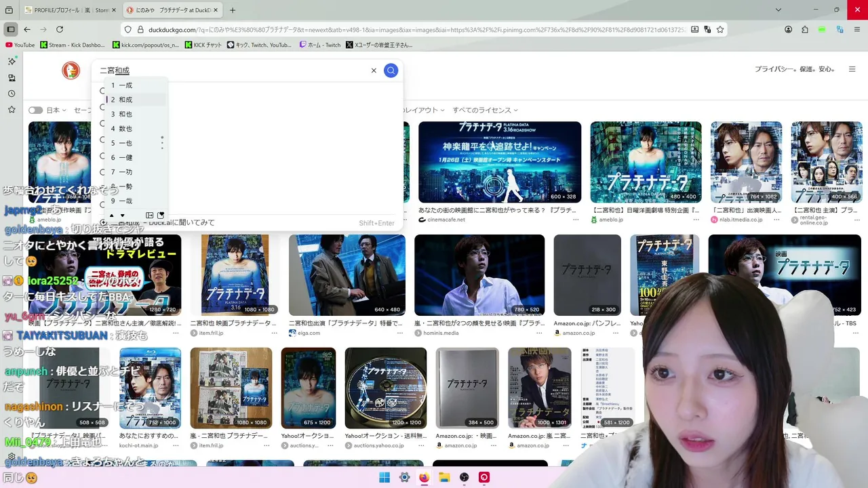
Task: Open the KICK チャット bookmark
Action: pyautogui.click(x=203, y=45)
